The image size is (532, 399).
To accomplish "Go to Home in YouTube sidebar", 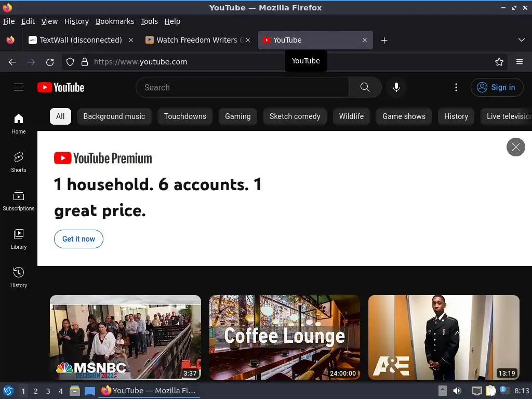I will (19, 124).
